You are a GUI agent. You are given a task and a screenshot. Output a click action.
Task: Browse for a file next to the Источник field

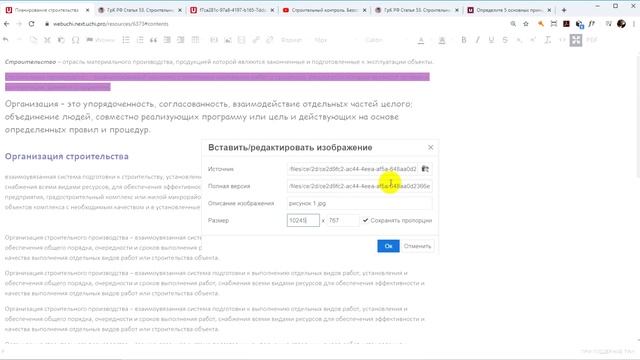point(425,169)
